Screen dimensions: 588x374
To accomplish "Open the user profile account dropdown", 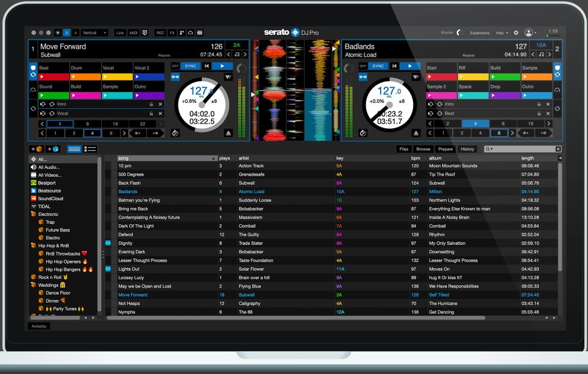I will click(x=530, y=32).
